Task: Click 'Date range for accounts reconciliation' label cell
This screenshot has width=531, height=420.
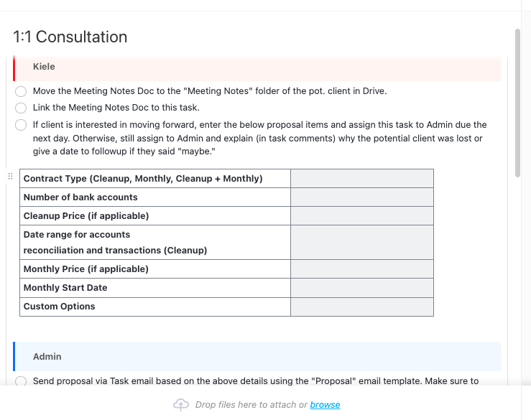Action: pyautogui.click(x=155, y=243)
